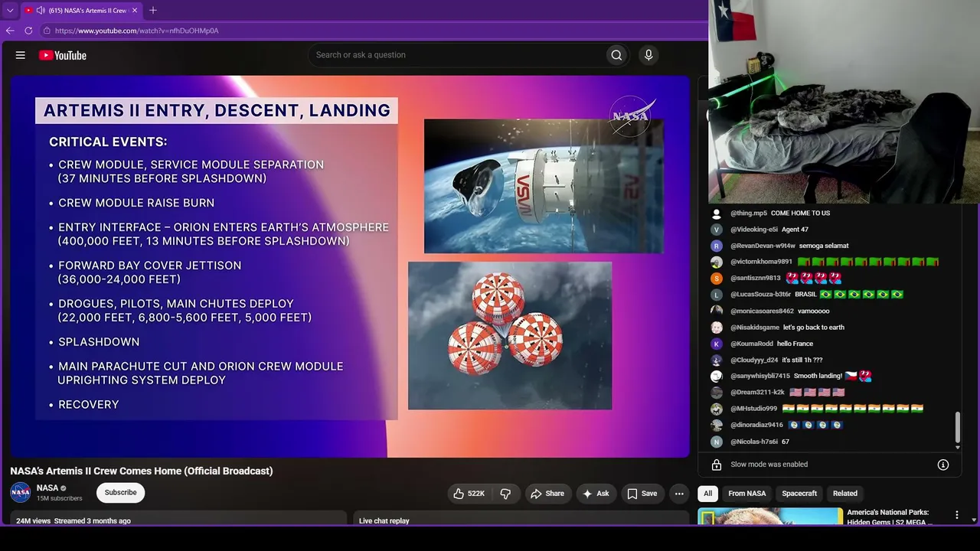The height and width of the screenshot is (551, 980).
Task: Go back with the browser back arrow
Action: point(10,31)
